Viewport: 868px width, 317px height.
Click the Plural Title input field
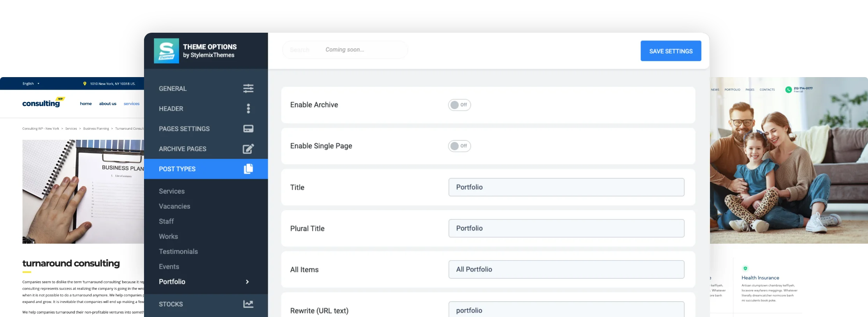click(566, 228)
